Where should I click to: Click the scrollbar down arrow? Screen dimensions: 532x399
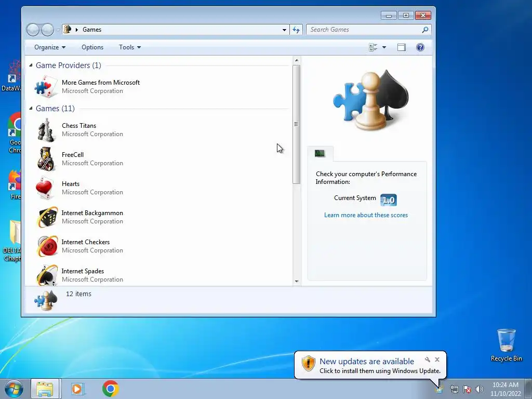pyautogui.click(x=297, y=281)
